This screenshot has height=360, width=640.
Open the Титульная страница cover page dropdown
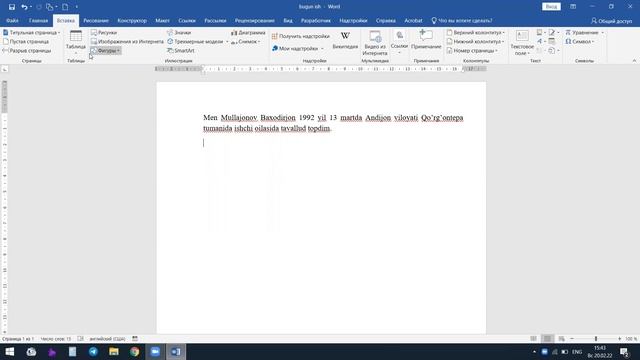(x=31, y=32)
